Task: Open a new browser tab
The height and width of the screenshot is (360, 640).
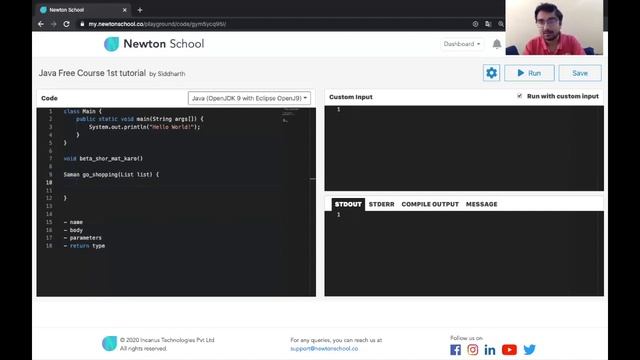Action: pos(140,10)
